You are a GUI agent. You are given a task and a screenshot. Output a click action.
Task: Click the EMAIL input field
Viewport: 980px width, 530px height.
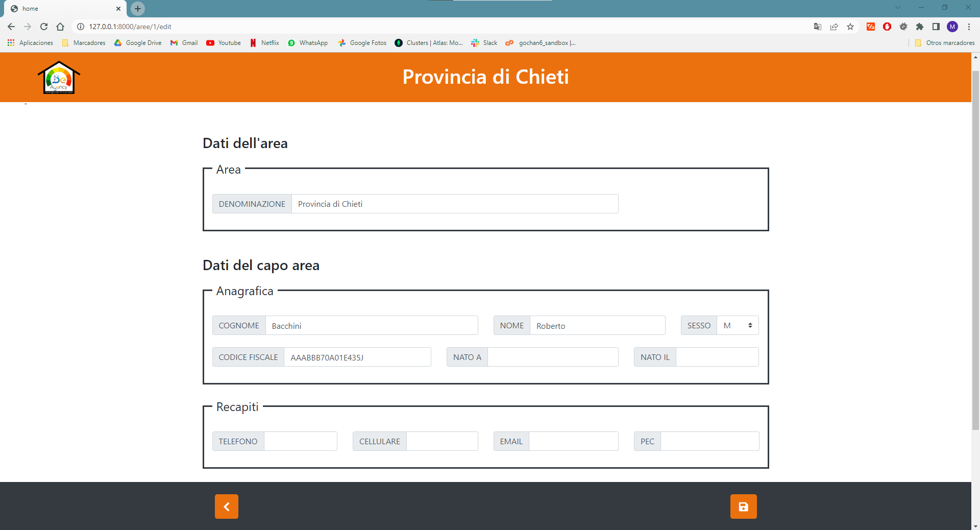tap(574, 441)
